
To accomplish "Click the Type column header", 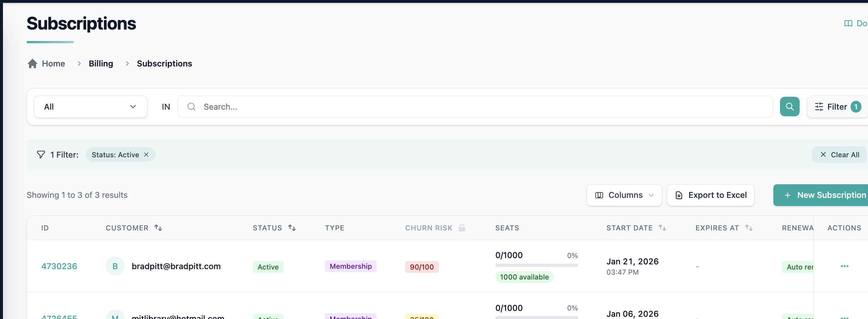I will [x=335, y=228].
